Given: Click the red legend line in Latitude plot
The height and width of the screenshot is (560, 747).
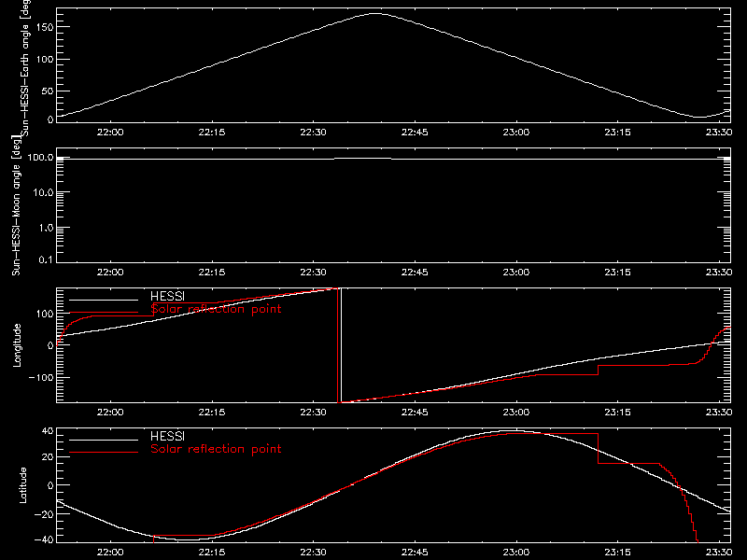Looking at the screenshot, I should [104, 452].
